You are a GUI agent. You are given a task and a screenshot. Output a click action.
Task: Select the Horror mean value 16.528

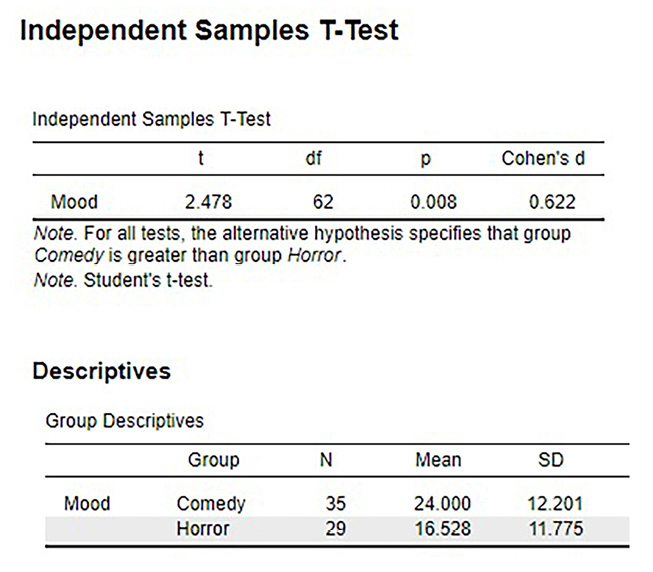[442, 528]
